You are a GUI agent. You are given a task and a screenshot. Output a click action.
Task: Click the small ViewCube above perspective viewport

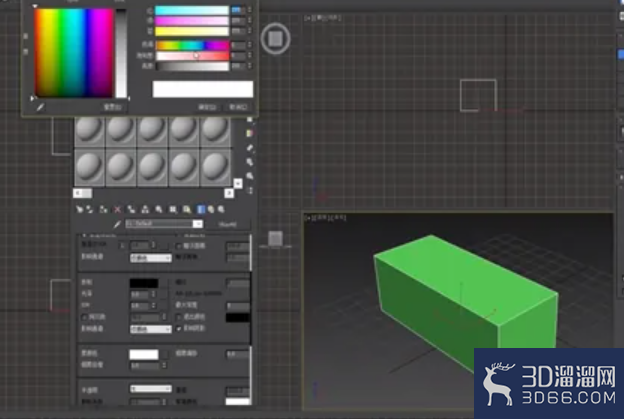click(275, 239)
